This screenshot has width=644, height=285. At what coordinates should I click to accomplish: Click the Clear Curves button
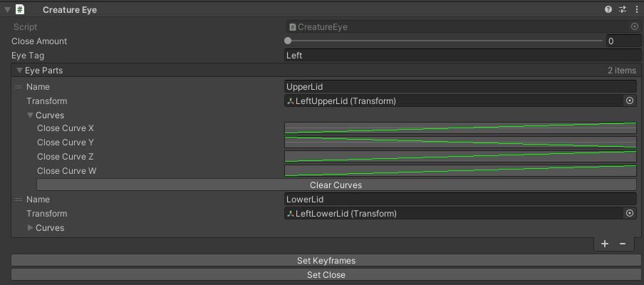(x=336, y=185)
